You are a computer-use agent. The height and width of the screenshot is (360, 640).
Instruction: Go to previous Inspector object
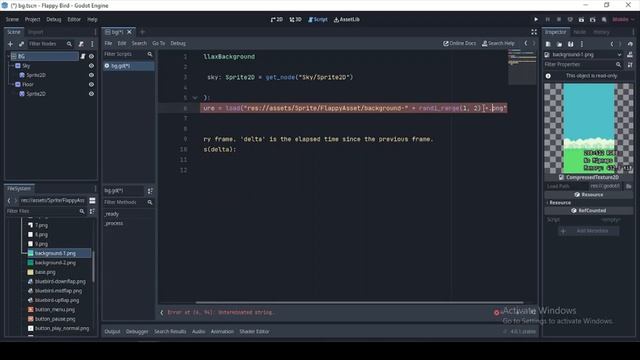pyautogui.click(x=611, y=44)
